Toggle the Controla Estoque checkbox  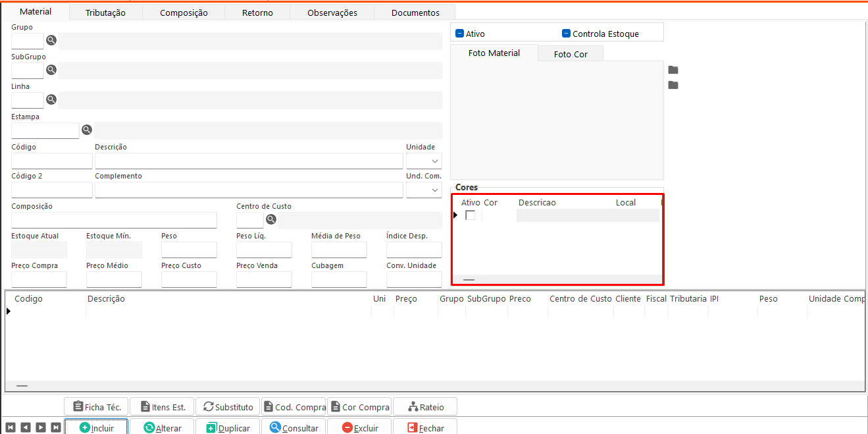[x=566, y=34]
